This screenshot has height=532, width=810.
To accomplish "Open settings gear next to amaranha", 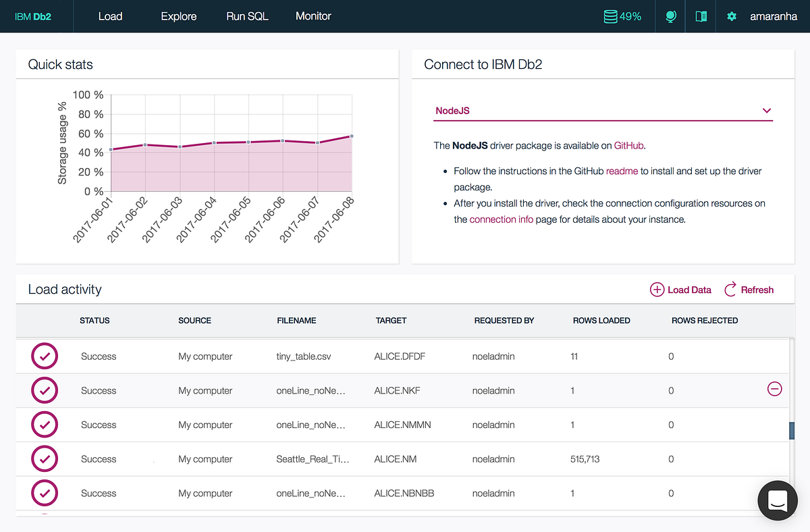I will [x=732, y=16].
